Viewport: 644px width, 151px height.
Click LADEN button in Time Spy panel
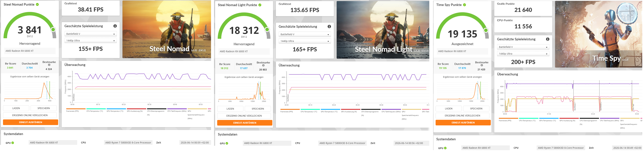[449, 109]
